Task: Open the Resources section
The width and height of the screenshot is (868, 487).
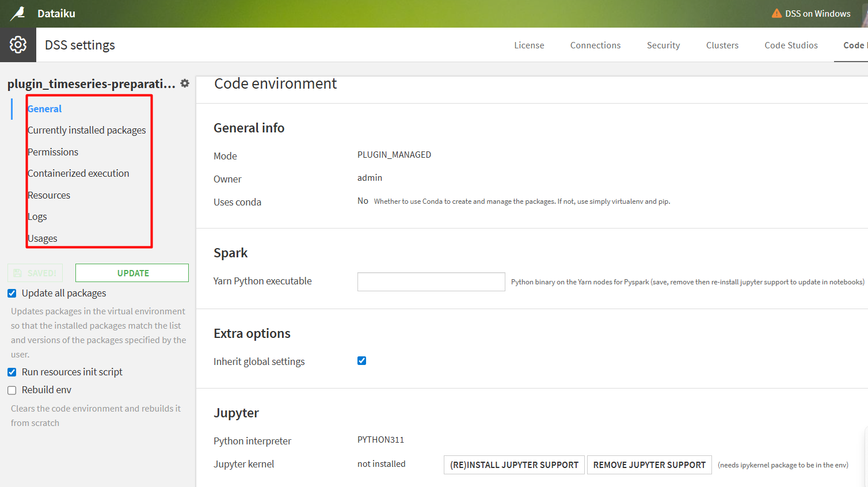Action: (x=49, y=195)
